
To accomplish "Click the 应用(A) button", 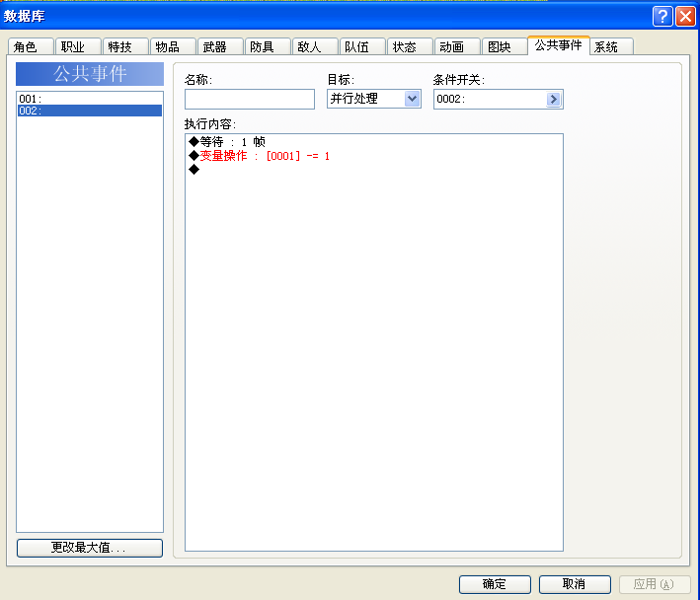I will (x=655, y=584).
